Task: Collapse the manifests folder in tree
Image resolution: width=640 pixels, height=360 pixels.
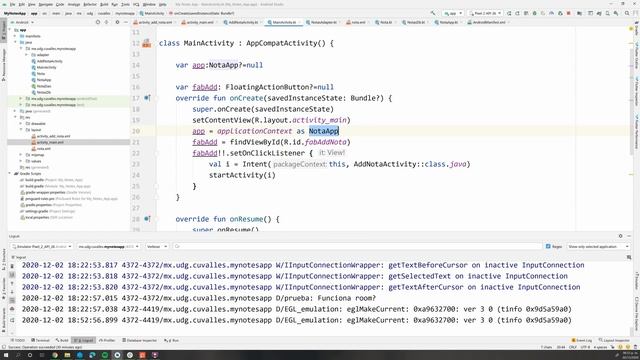Action: (x=16, y=36)
